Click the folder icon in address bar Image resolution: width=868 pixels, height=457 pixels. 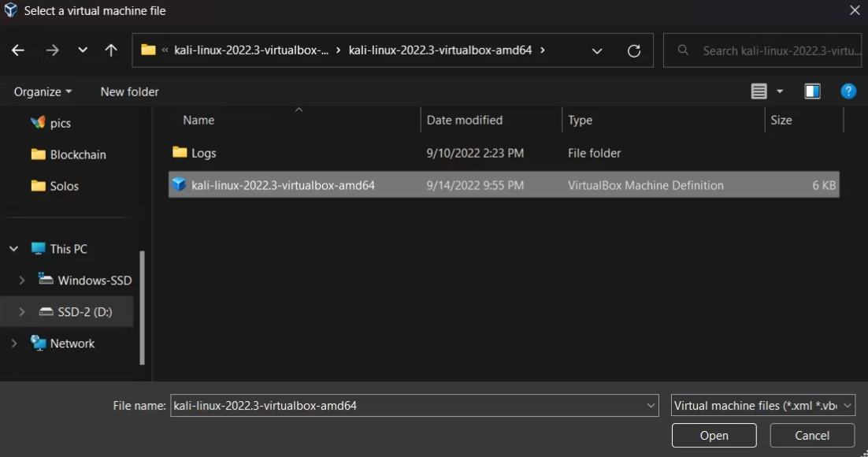point(148,50)
